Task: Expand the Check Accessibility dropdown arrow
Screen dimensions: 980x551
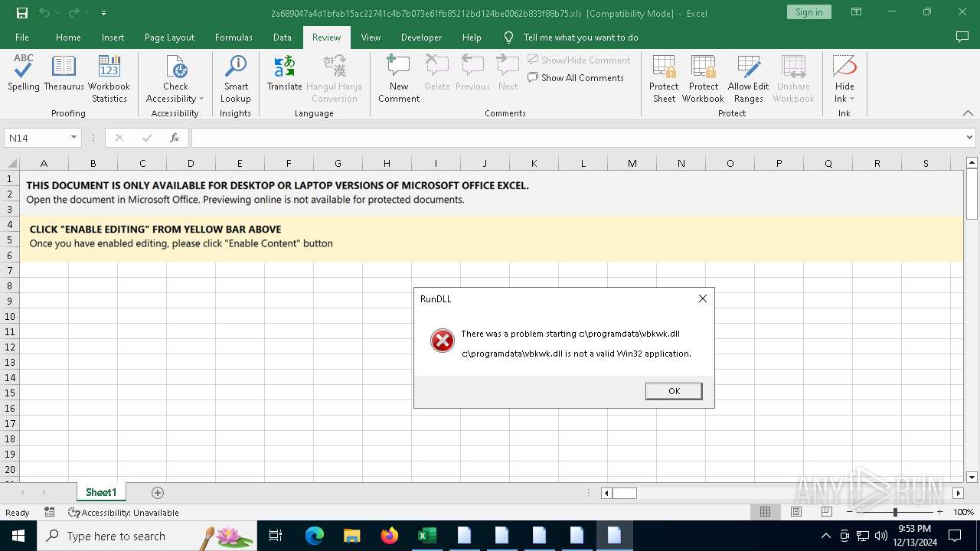Action: [201, 99]
